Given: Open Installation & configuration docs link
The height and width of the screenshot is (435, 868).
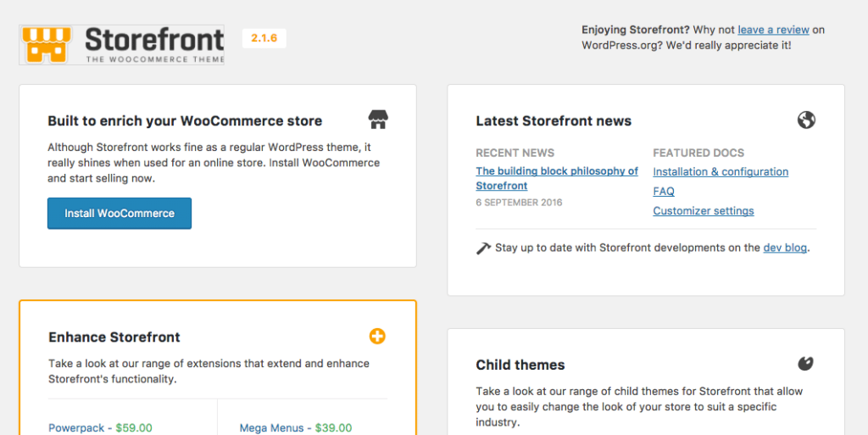Looking at the screenshot, I should [x=721, y=171].
